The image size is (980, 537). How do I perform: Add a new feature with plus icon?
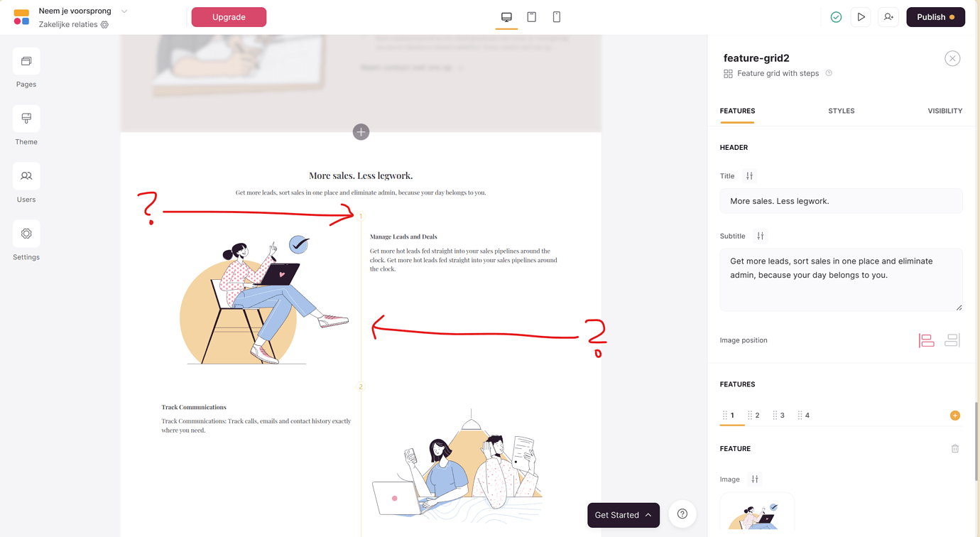pos(955,416)
